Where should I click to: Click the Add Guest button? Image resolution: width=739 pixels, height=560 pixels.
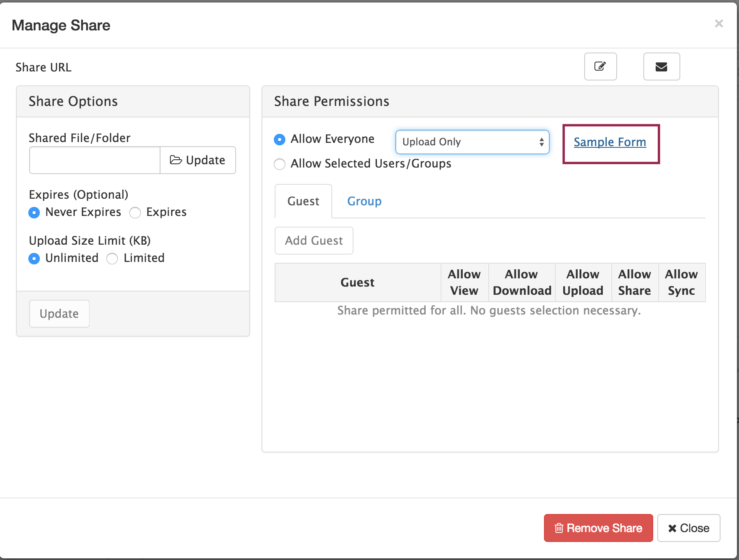[314, 241]
